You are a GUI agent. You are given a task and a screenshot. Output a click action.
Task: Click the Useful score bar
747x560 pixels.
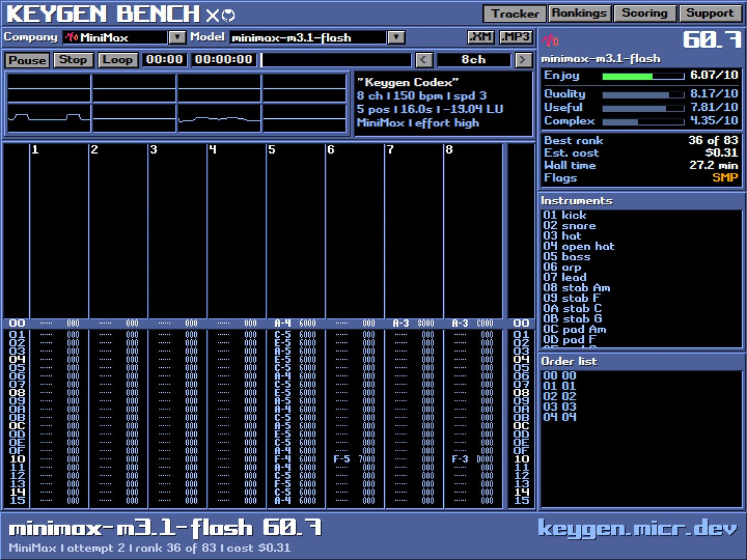[x=643, y=108]
